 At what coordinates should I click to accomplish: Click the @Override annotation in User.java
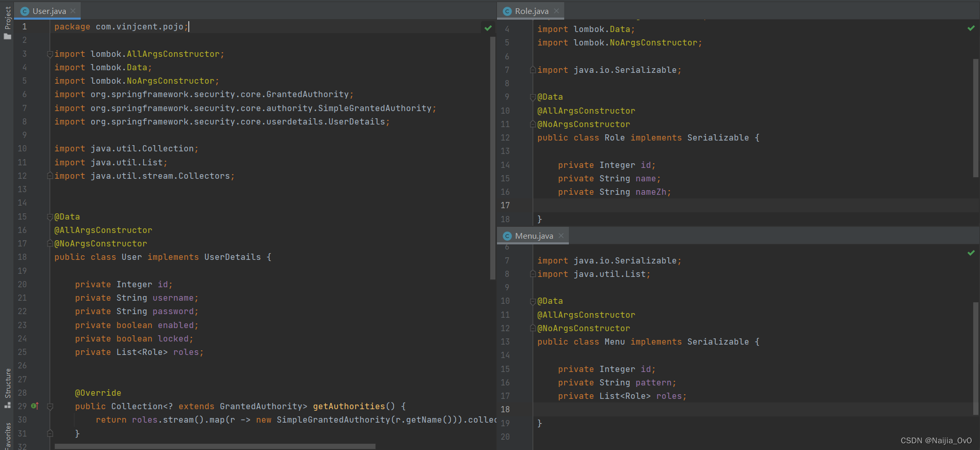pos(98,393)
